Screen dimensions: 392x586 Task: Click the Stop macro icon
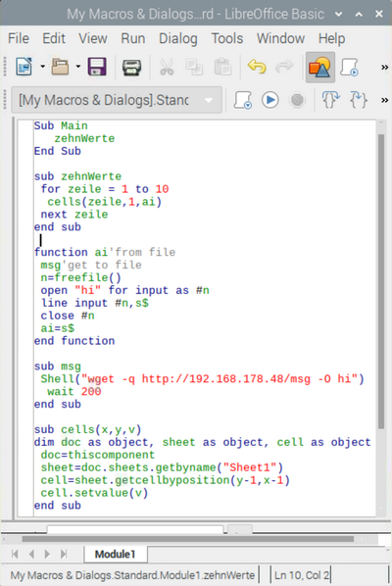coord(298,100)
